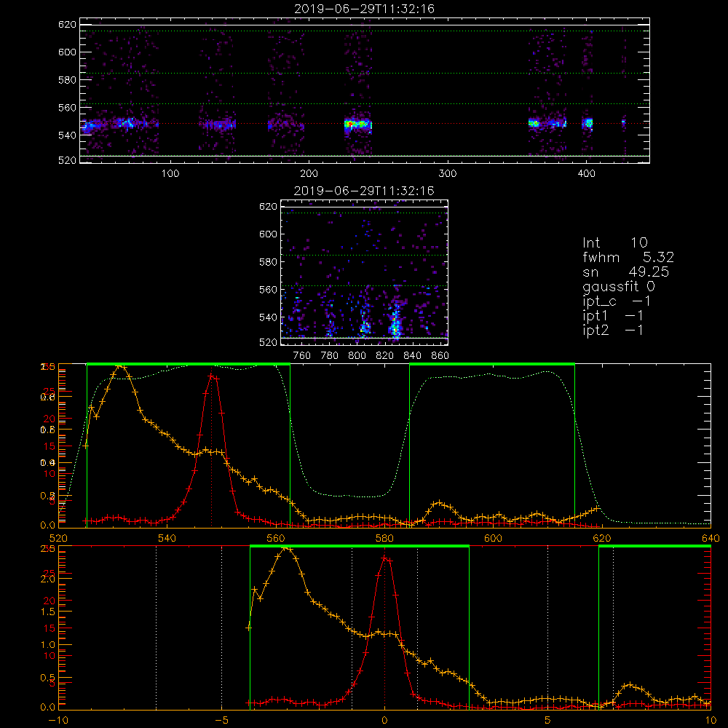Click y-axis label 580 on top spectrogram
The height and width of the screenshot is (728, 728).
click(67, 80)
